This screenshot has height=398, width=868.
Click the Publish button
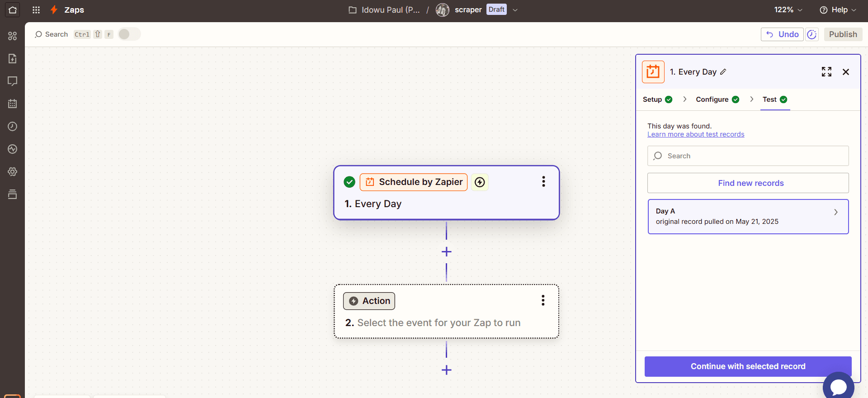point(843,34)
